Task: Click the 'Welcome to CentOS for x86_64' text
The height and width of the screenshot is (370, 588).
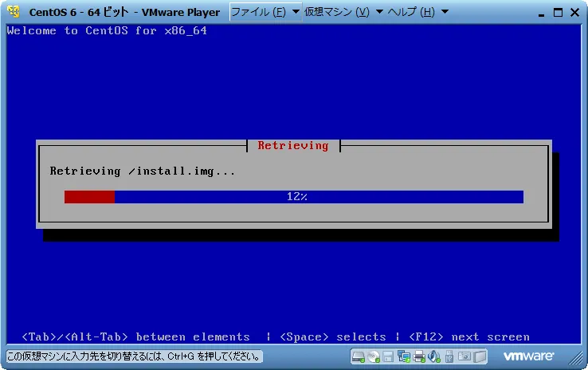Action: [x=107, y=31]
